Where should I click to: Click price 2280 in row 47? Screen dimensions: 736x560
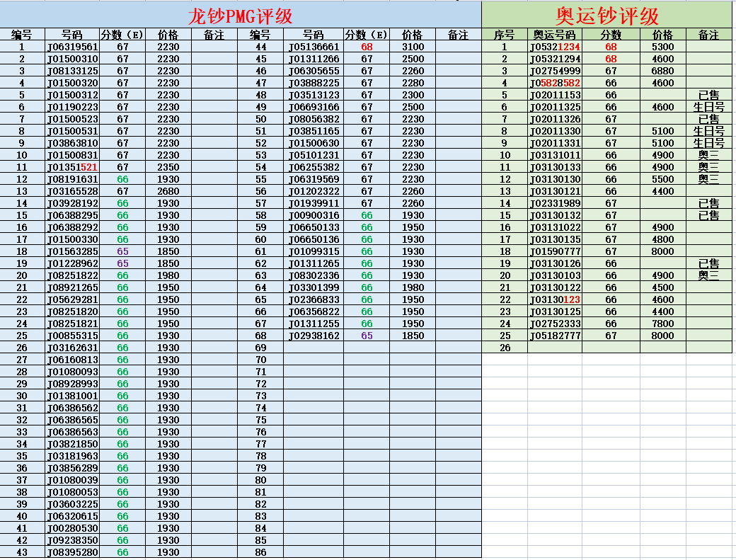413,83
